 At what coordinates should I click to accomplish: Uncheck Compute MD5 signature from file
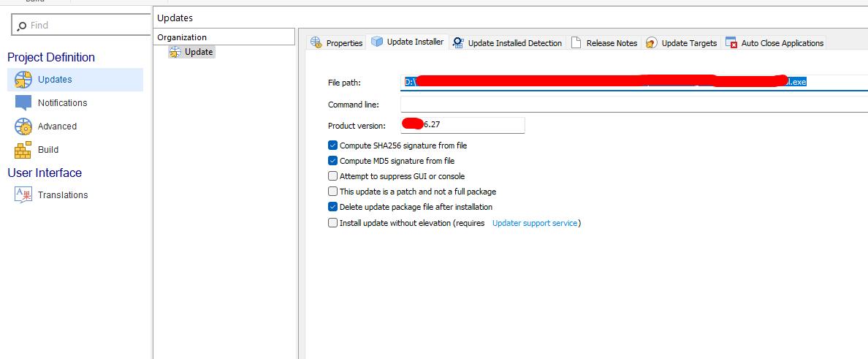(x=333, y=161)
